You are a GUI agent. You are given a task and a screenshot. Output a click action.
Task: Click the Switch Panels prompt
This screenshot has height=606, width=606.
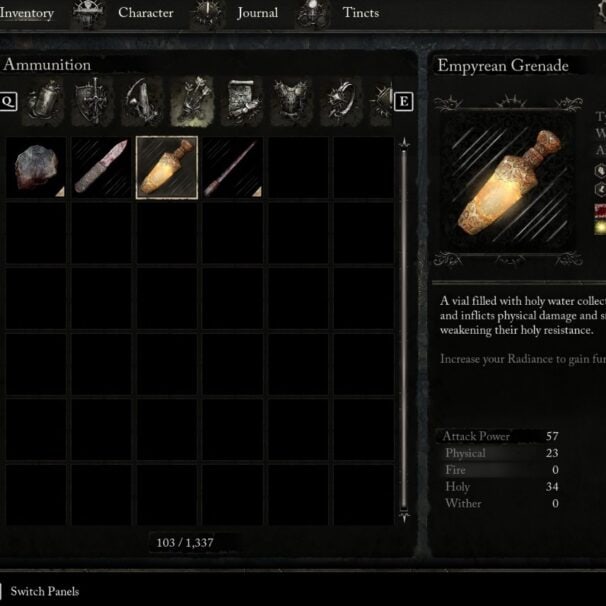tap(44, 591)
